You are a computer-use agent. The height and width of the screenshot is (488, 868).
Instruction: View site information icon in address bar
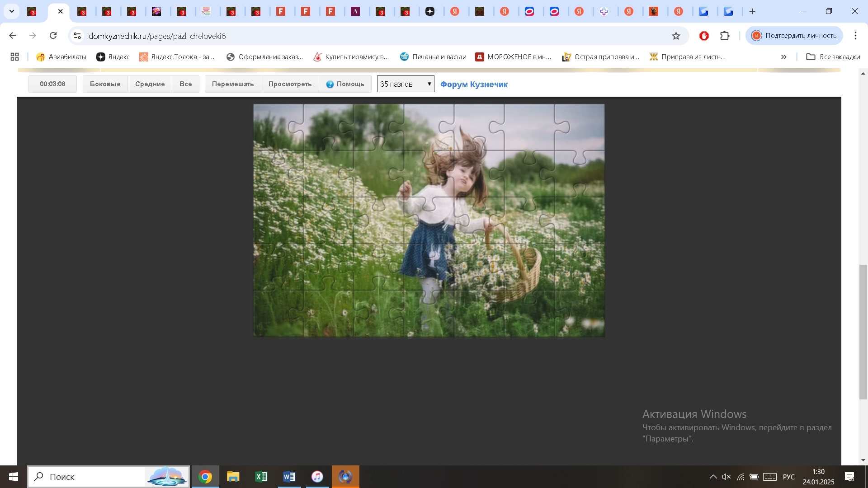[x=77, y=36]
